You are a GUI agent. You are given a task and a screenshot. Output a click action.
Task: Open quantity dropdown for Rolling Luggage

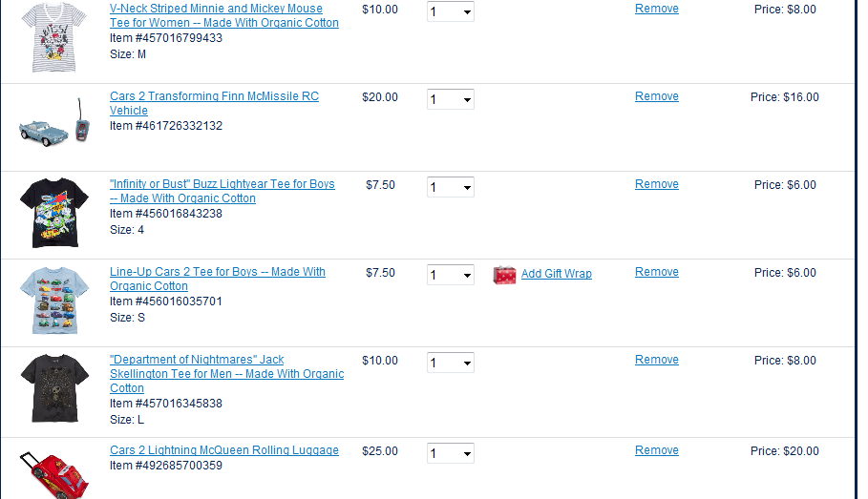tap(451, 453)
